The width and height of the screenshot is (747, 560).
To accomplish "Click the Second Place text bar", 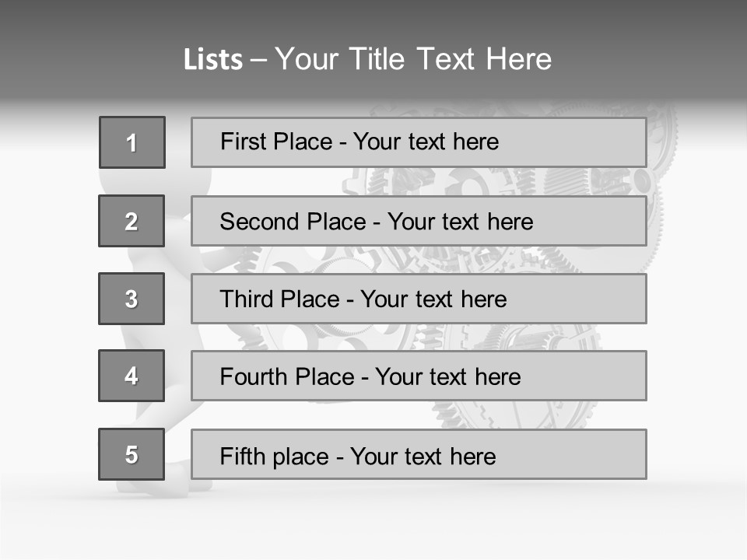I will 419,221.
